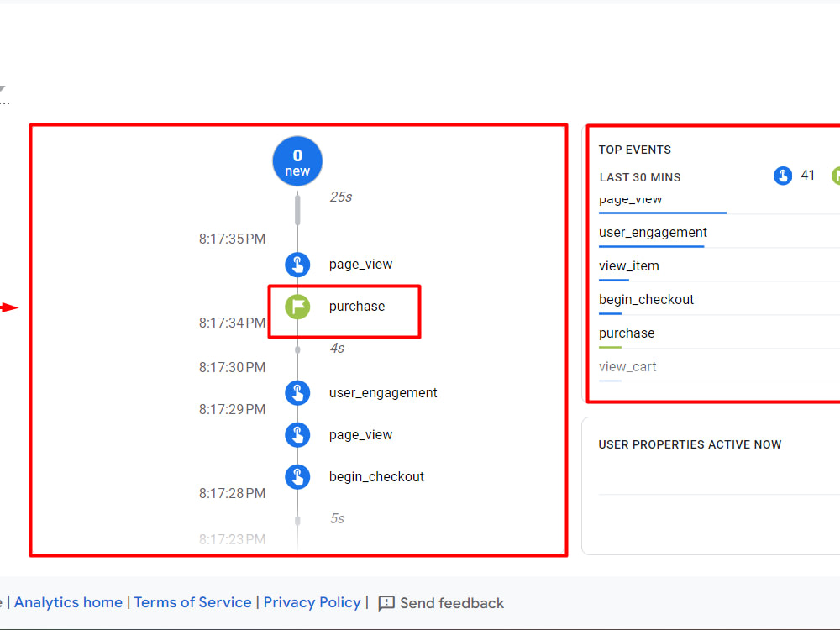The width and height of the screenshot is (840, 630).
Task: Click the TOP EVENTS heading
Action: [635, 150]
